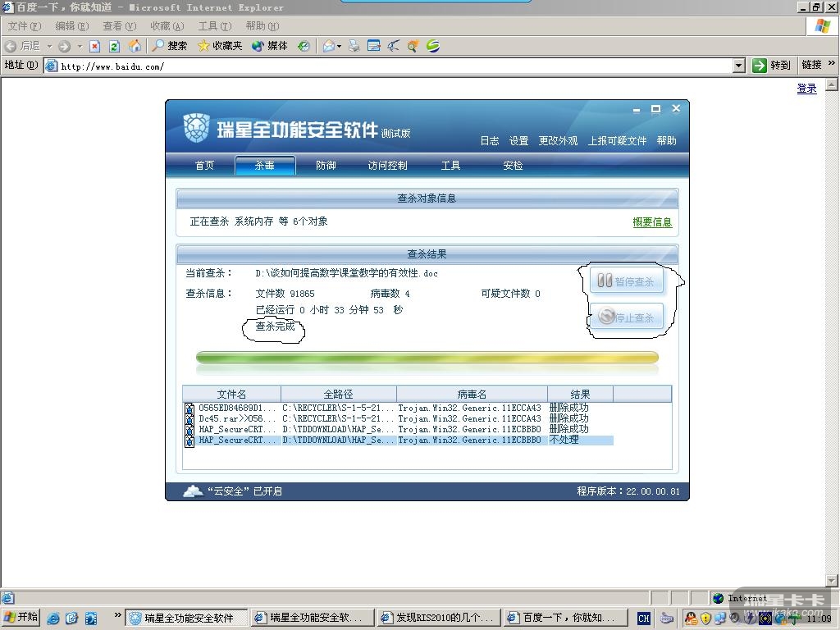Click the IE Forward arrow icon
The height and width of the screenshot is (630, 840).
pyautogui.click(x=65, y=46)
